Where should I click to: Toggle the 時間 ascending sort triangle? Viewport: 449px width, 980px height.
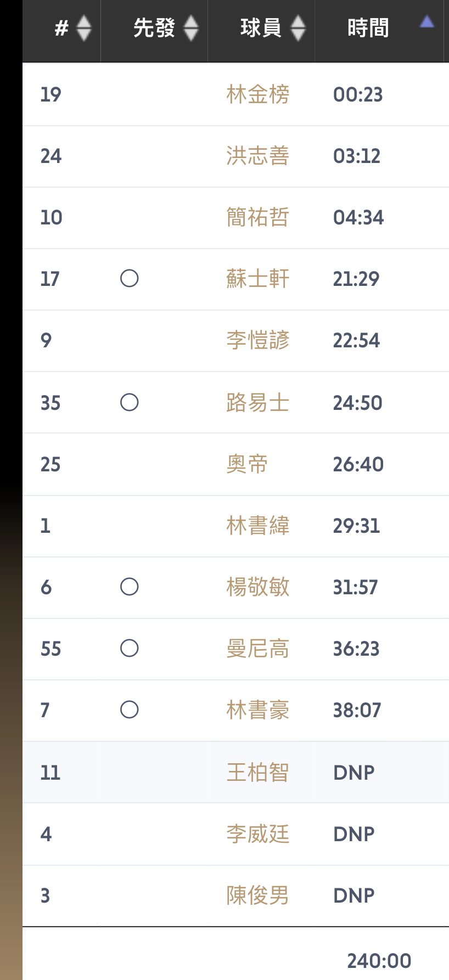[x=426, y=22]
